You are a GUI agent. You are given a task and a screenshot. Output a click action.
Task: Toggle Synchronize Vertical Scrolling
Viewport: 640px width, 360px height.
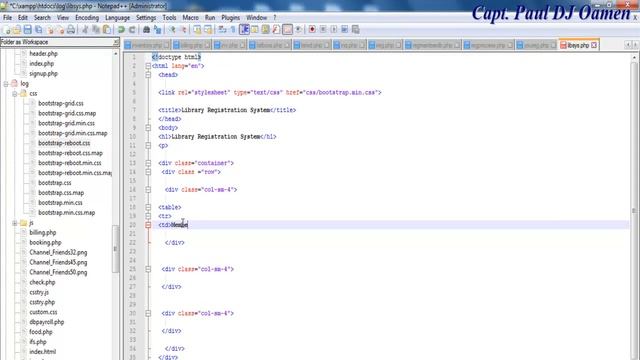pos(197,29)
